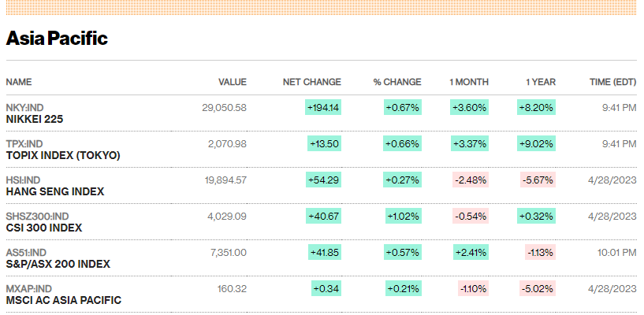
Task: Click the Asia Pacific section heading
Action: pos(57,39)
